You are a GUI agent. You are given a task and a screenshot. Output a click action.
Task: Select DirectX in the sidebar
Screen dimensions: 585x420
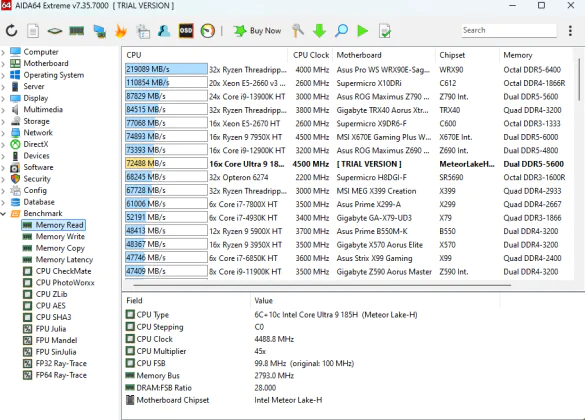coord(35,144)
